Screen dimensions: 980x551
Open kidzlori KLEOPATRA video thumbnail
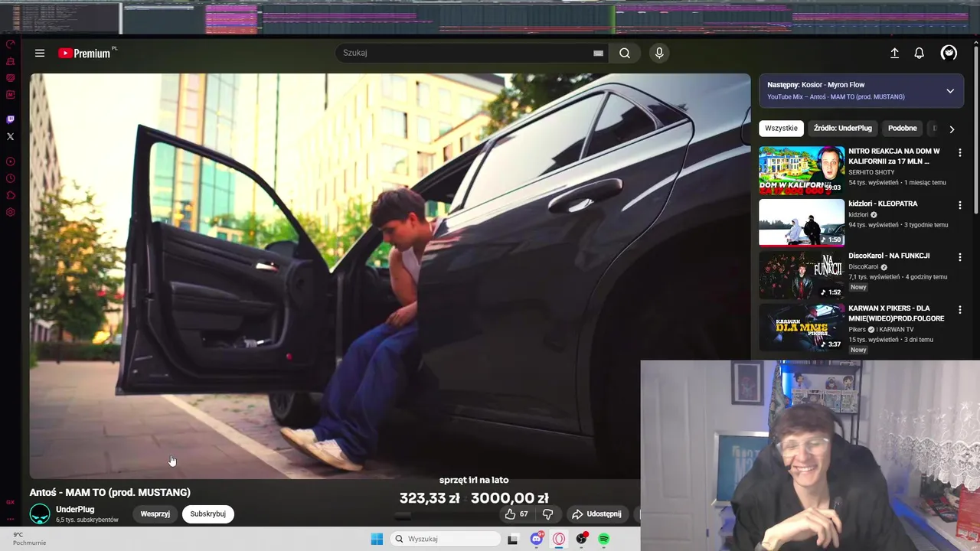point(802,222)
